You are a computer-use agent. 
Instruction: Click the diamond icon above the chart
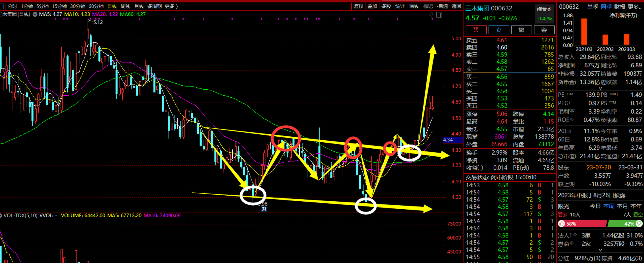pos(432,15)
